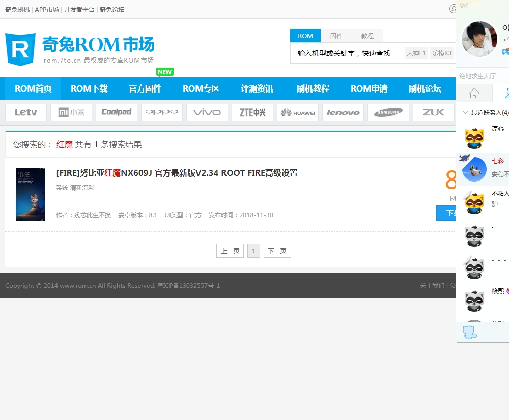The width and height of the screenshot is (509, 420).
Task: Click the blue 下载 button for the ROM
Action: 446,213
